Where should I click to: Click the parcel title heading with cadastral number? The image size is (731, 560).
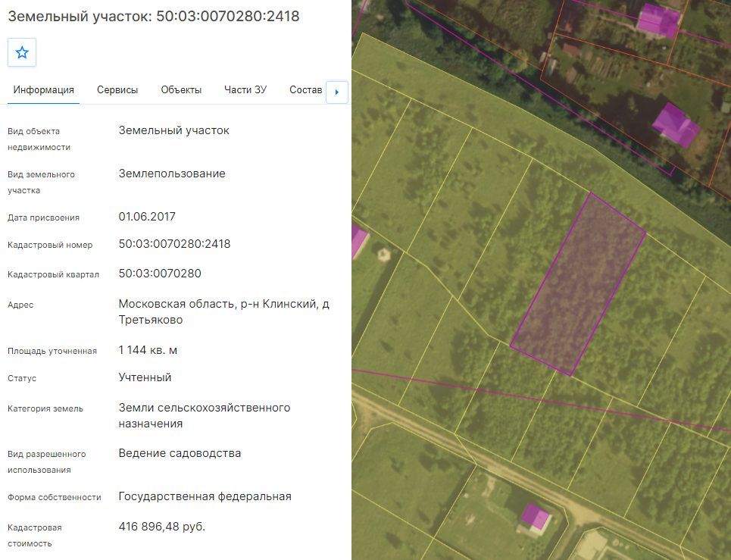tap(154, 17)
